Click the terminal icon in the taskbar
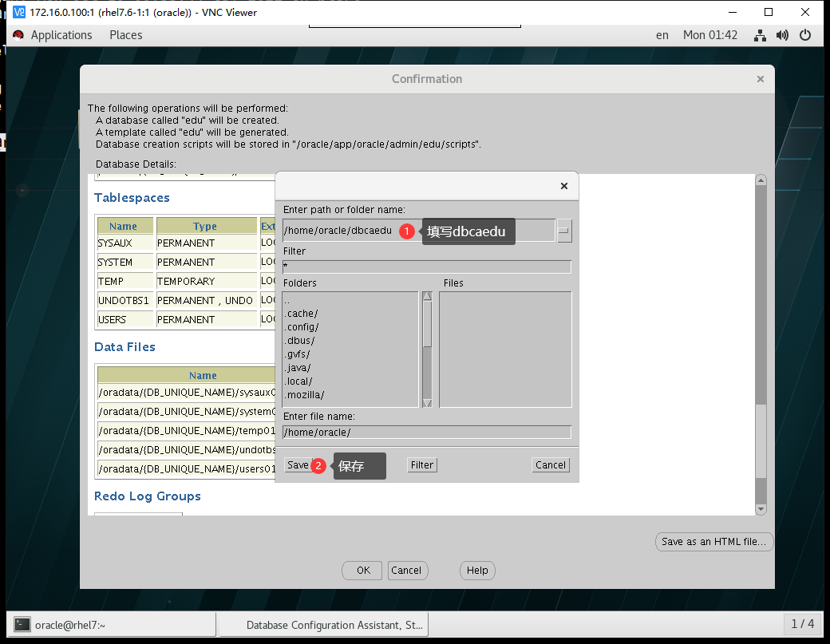Image resolution: width=830 pixels, height=644 pixels. (22, 624)
